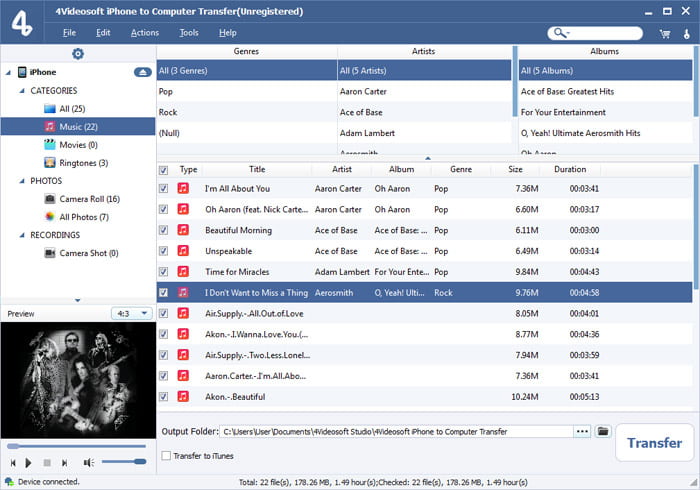
Task: Skip to previous track in preview
Action: pos(13,463)
